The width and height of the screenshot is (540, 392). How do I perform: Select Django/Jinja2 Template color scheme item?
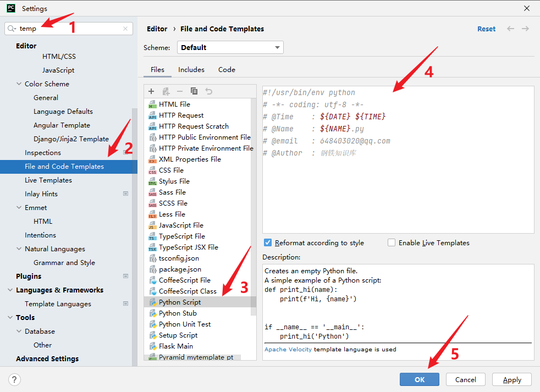click(x=71, y=139)
